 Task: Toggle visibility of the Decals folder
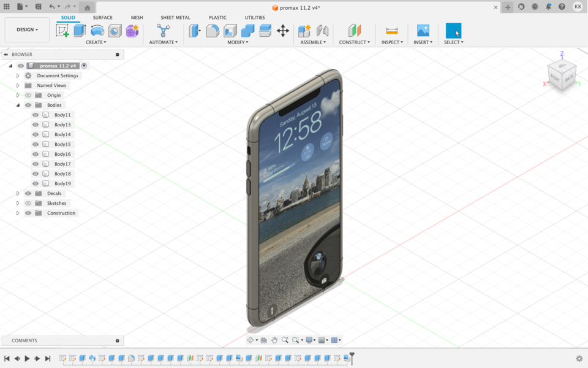[x=27, y=193]
